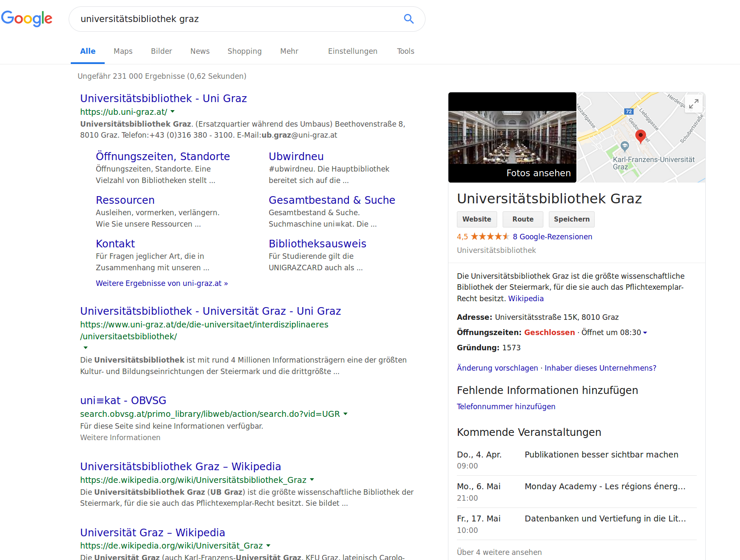Open the library interior photo thumbnail
740x560 pixels.
pyautogui.click(x=512, y=137)
